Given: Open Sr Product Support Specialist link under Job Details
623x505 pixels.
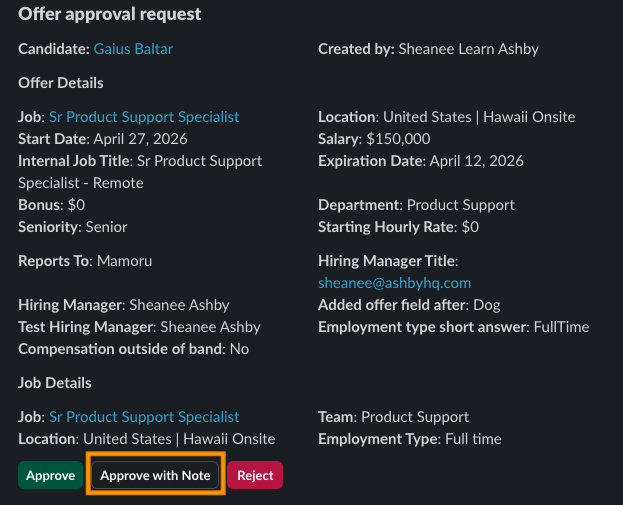Looking at the screenshot, I should pos(144,417).
